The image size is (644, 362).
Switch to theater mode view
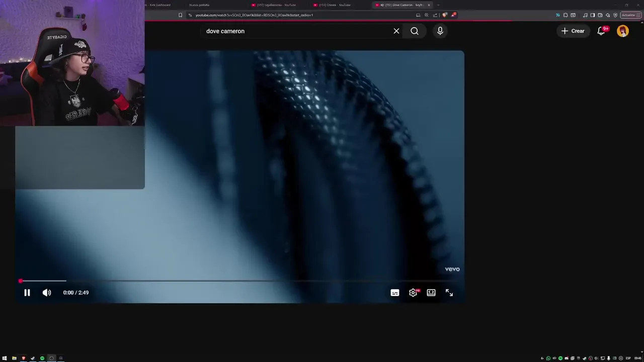point(431,293)
